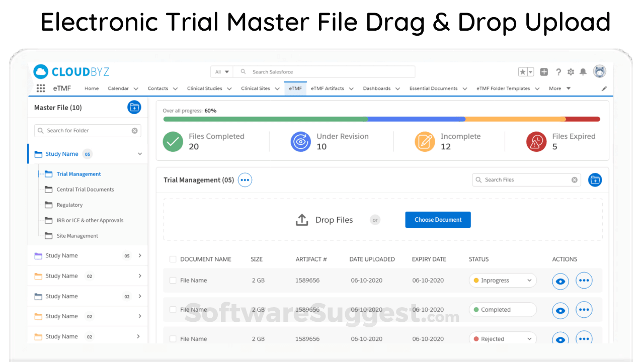Screen dimensions: 644x362
Task: Check the checkbox on the Rejected file row
Action: pyautogui.click(x=173, y=338)
